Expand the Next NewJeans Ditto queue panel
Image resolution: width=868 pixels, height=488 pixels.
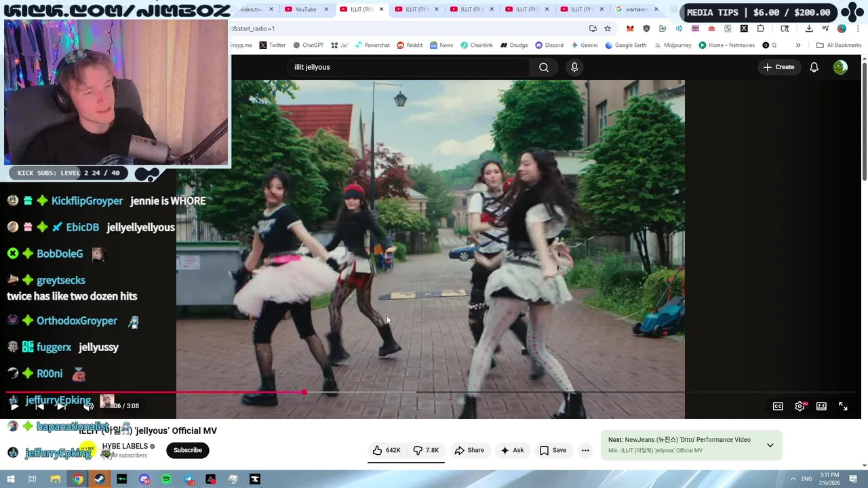click(x=770, y=445)
